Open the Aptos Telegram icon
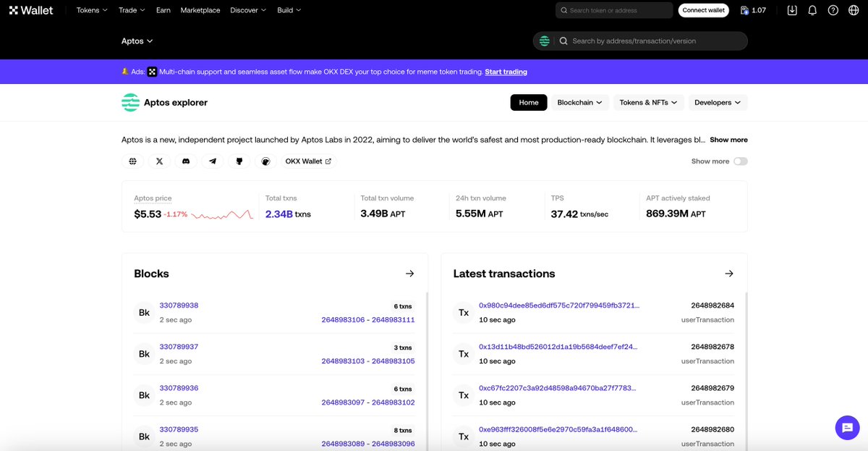 pyautogui.click(x=212, y=161)
